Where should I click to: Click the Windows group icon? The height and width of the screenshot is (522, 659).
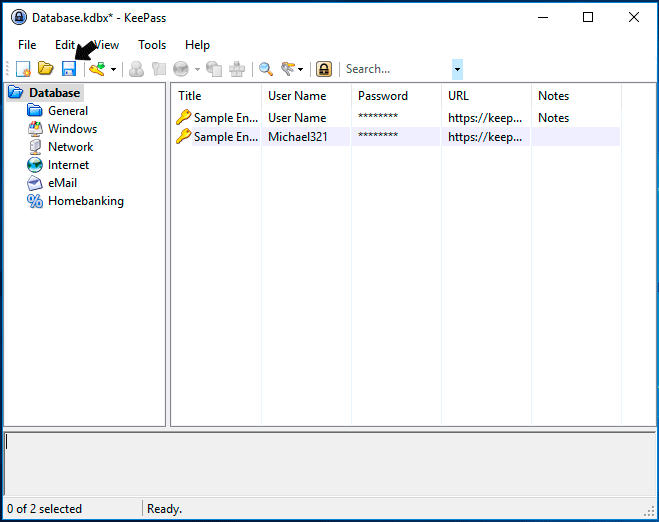pos(35,129)
